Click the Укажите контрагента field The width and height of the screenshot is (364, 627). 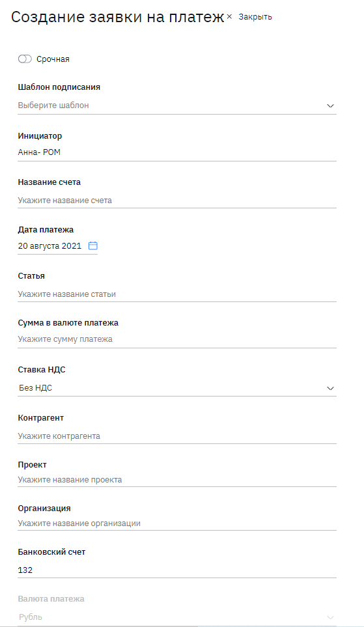pyautogui.click(x=177, y=436)
